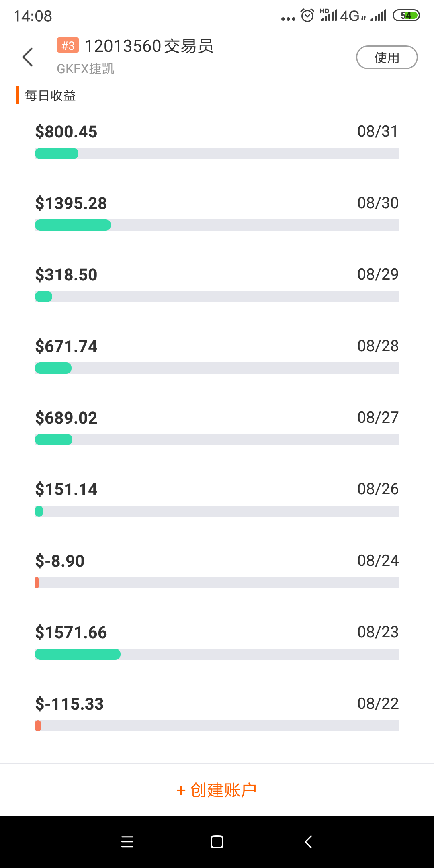Select the 每日收益 section heading
The image size is (434, 868).
50,96
